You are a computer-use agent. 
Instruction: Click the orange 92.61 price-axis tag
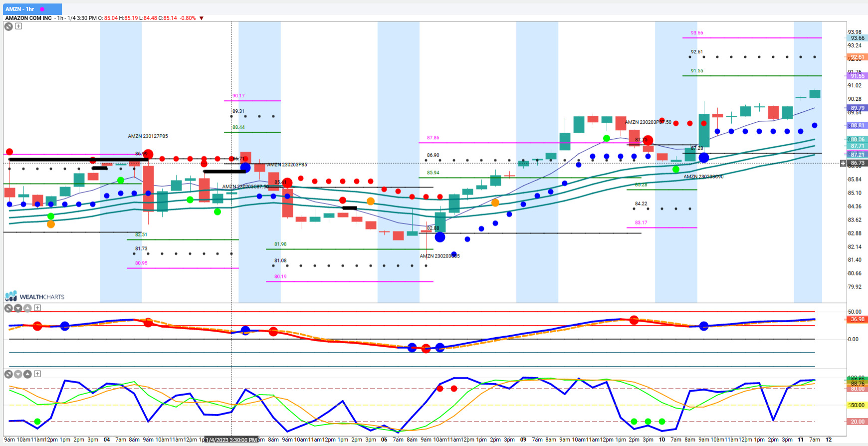(858, 57)
